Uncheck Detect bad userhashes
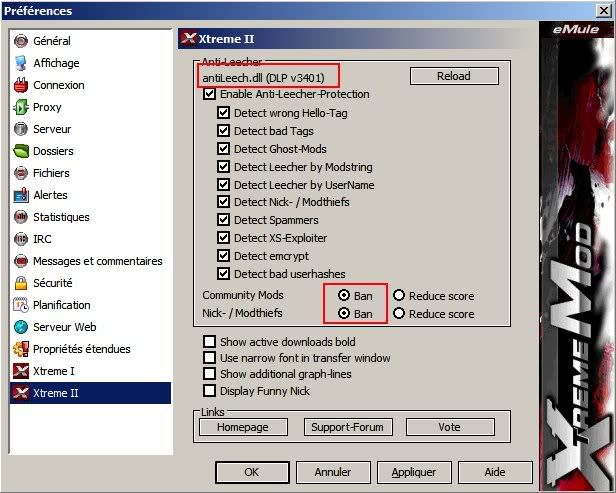The image size is (616, 493). tap(224, 274)
